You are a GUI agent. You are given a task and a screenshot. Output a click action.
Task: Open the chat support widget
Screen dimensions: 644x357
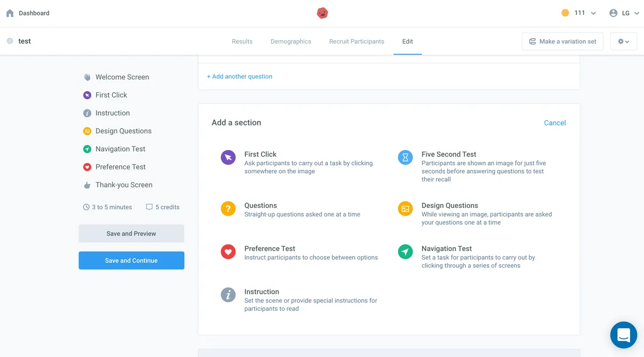(624, 335)
